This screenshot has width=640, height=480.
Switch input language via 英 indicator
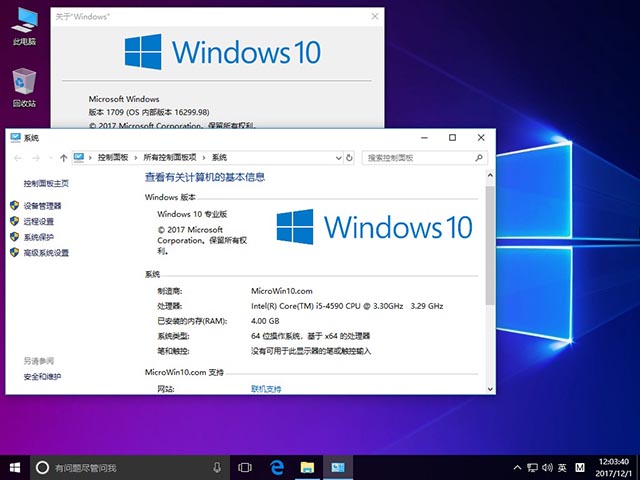[x=562, y=468]
